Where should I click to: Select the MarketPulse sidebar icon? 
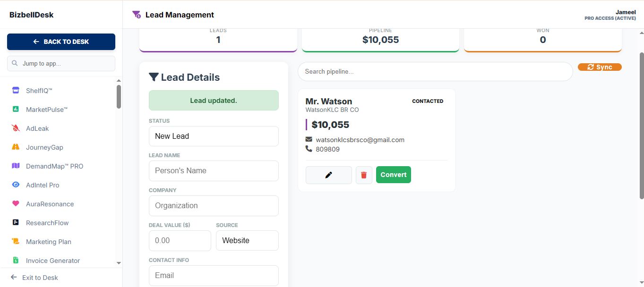coord(16,109)
